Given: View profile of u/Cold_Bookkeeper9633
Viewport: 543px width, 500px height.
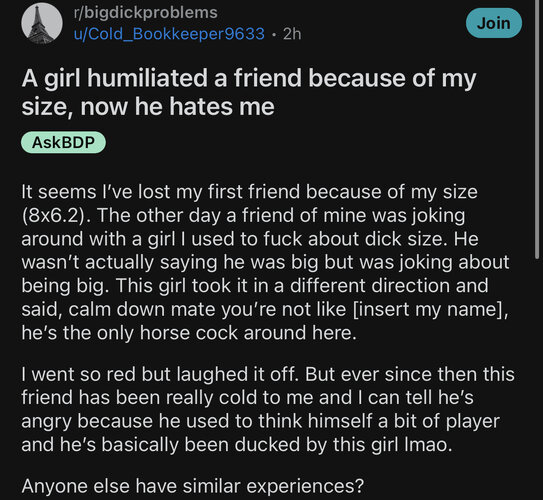Looking at the screenshot, I should tap(169, 34).
